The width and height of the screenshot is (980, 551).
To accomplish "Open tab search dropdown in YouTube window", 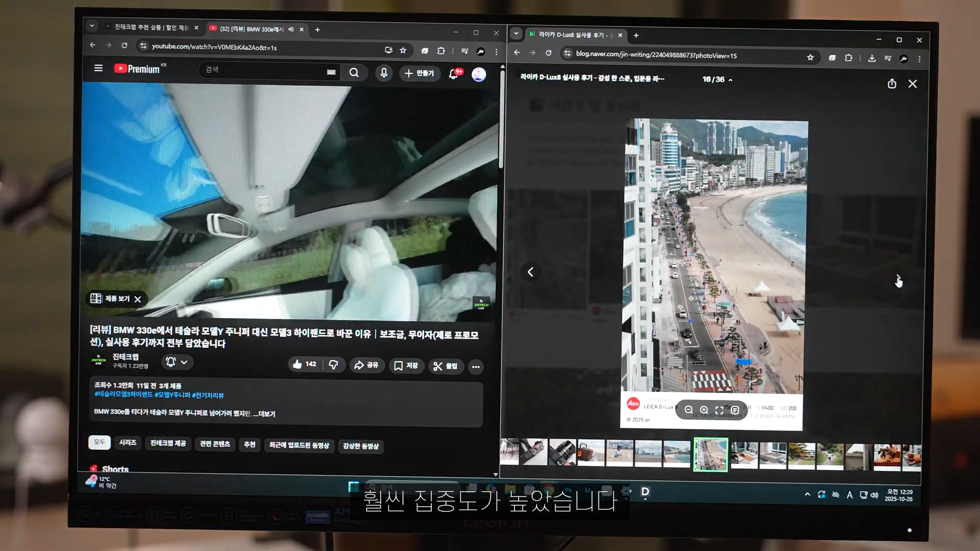I will coord(92,25).
